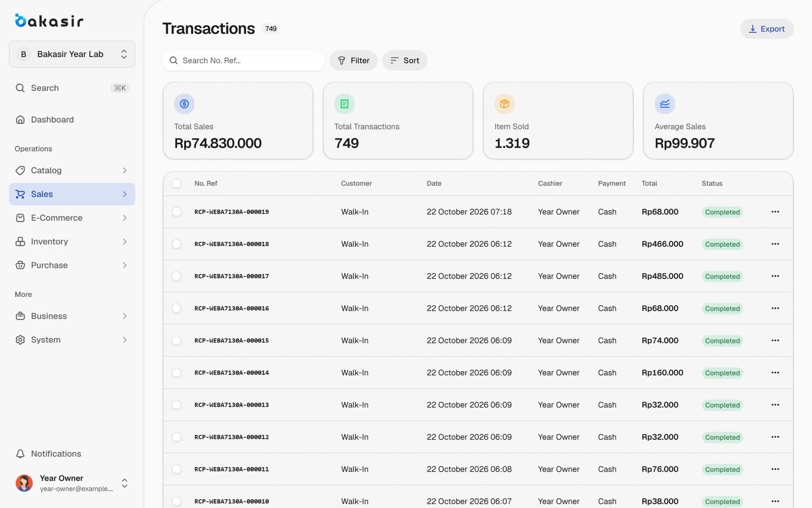The image size is (812, 508).
Task: Check the box for RCP-WEBA7130A-000019
Action: tap(176, 212)
